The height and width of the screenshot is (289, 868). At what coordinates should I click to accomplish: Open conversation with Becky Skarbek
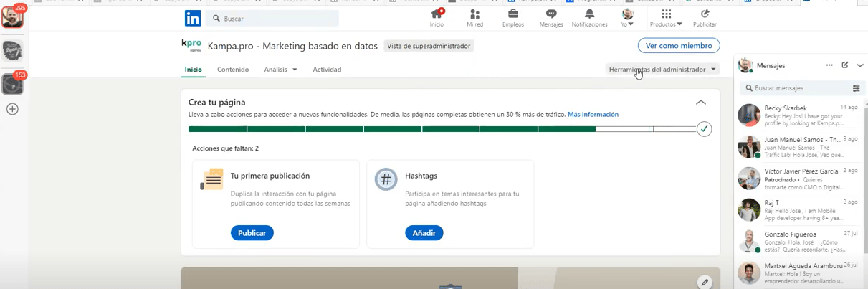(x=799, y=115)
